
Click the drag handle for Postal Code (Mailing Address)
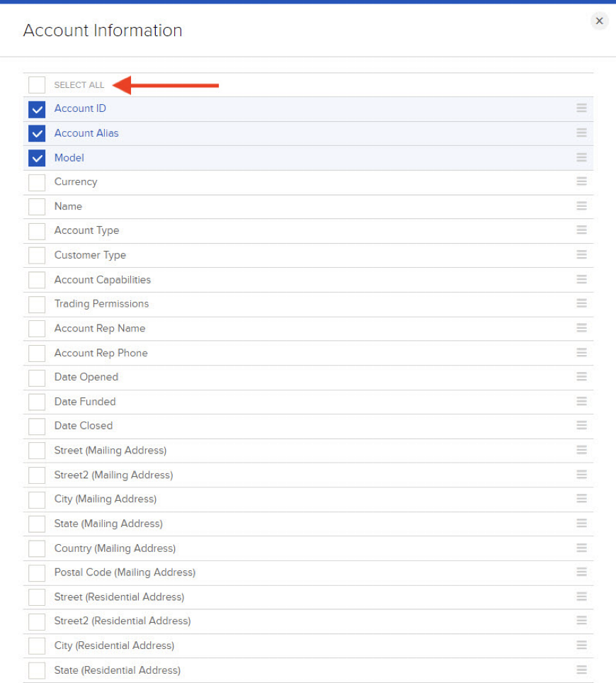pos(581,572)
